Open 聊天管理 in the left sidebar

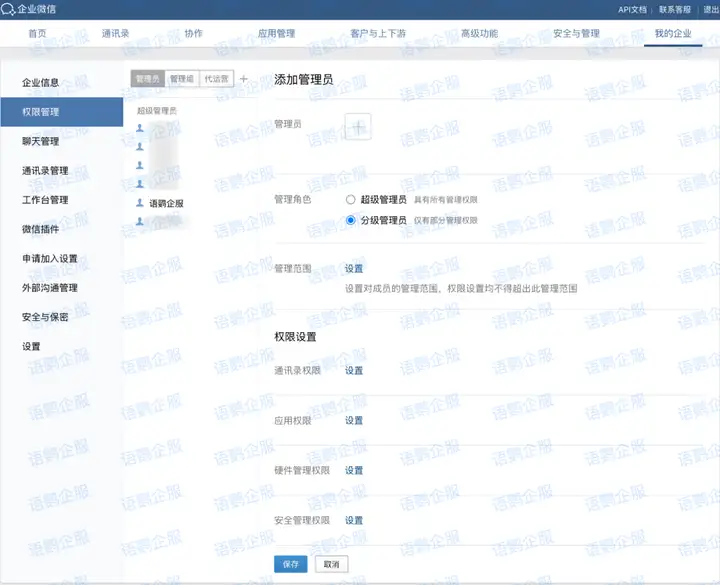pos(41,141)
